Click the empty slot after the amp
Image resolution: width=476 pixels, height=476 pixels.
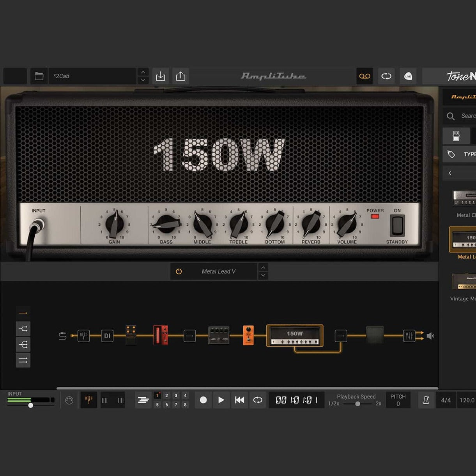341,336
